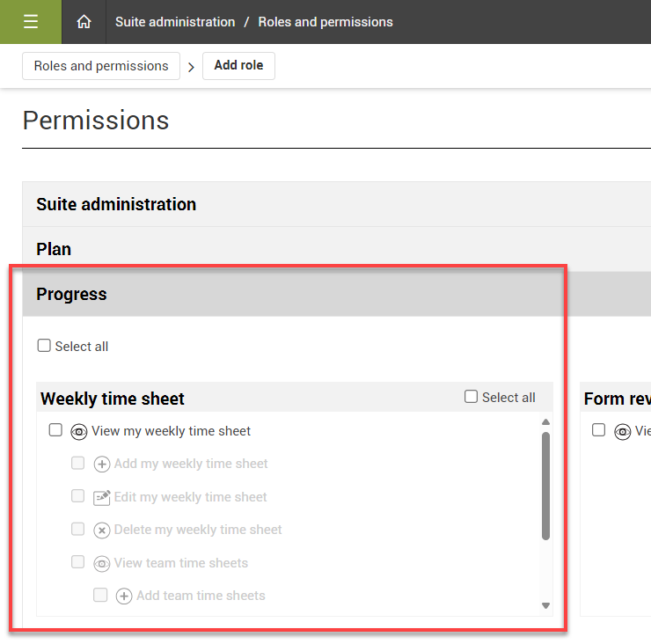This screenshot has width=651, height=644.
Task: Click the scroll down arrow in Weekly time sheet list
Action: point(545,605)
